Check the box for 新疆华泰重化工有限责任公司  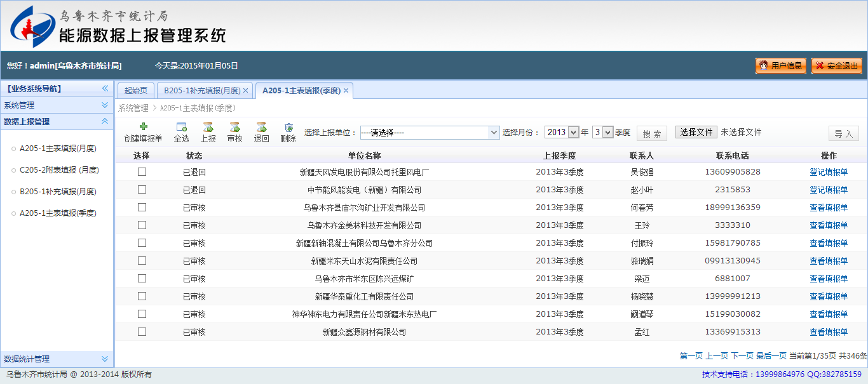(x=142, y=296)
